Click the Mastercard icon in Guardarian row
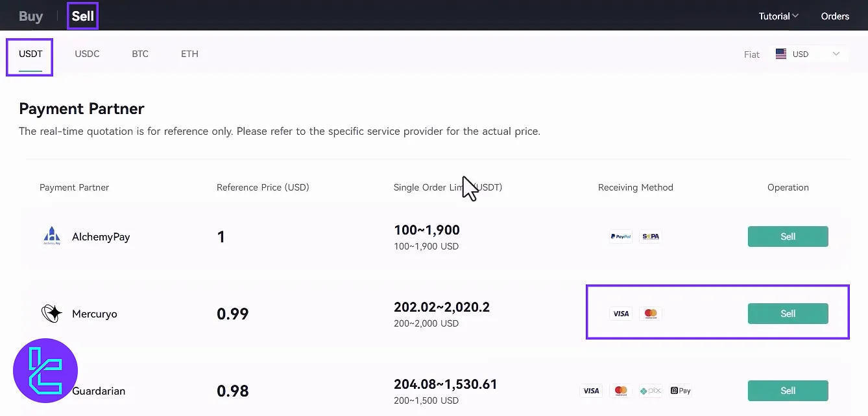 tap(621, 391)
